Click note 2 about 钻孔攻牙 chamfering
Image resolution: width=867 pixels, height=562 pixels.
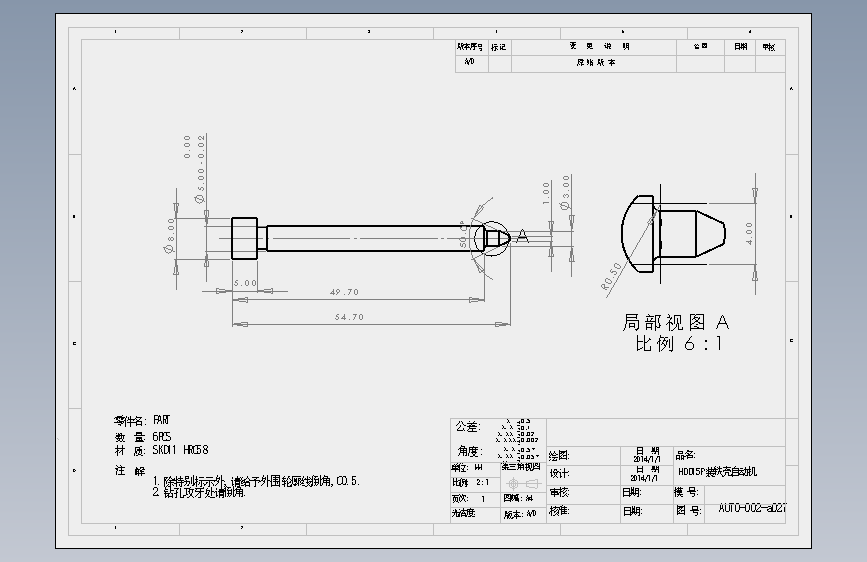point(199,492)
